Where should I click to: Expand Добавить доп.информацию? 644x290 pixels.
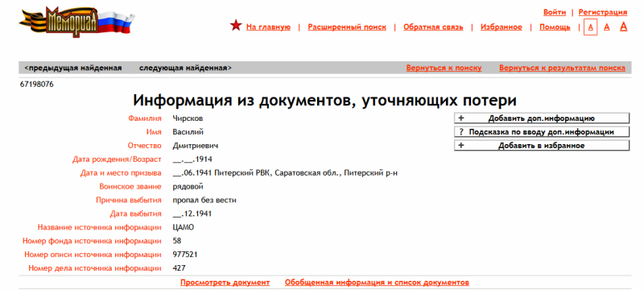coord(542,118)
